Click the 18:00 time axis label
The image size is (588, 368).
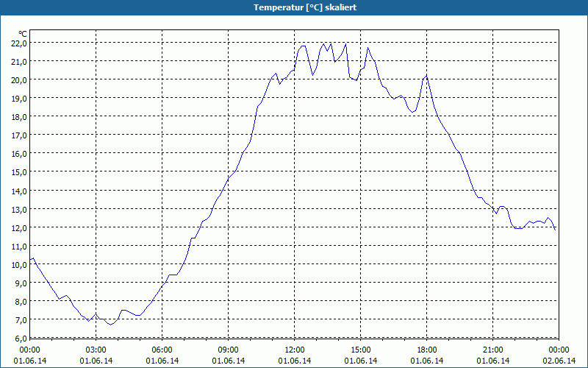(427, 350)
